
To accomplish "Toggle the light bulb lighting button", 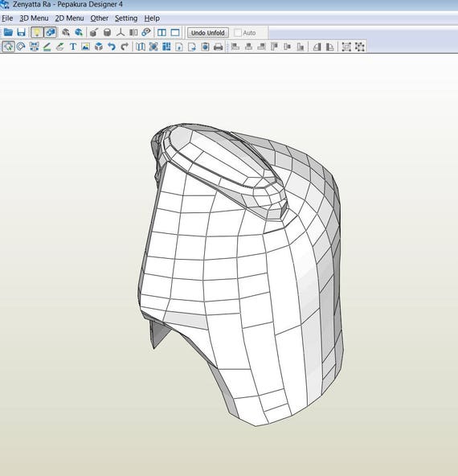I will coord(37,32).
